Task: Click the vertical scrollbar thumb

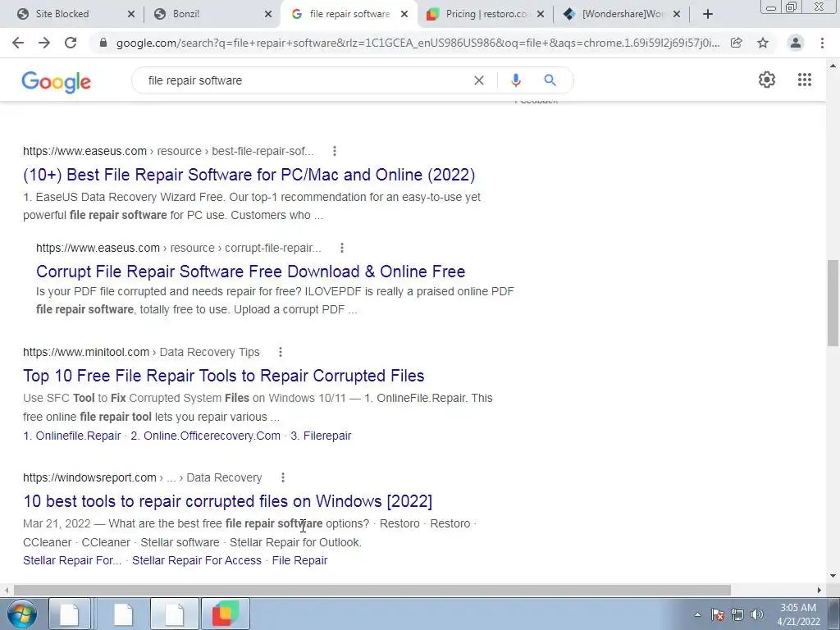Action: [833, 303]
